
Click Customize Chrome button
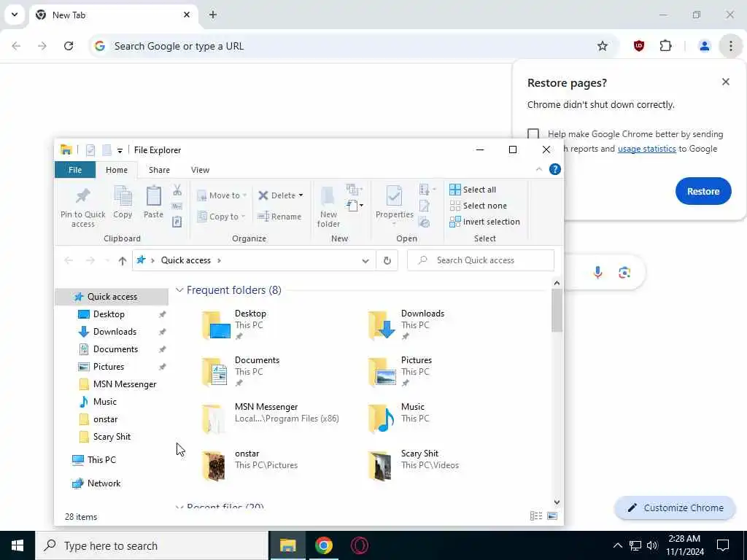point(675,508)
